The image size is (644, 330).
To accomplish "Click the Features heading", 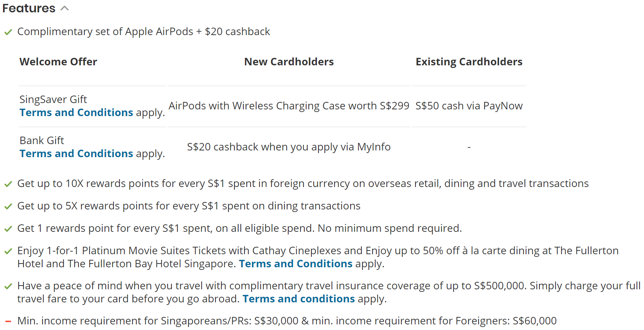I will [29, 8].
